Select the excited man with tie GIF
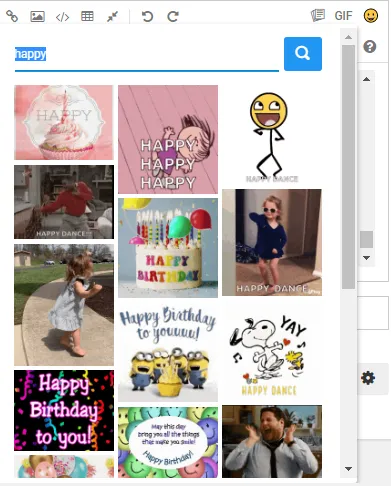The height and width of the screenshot is (486, 391). pos(272,441)
